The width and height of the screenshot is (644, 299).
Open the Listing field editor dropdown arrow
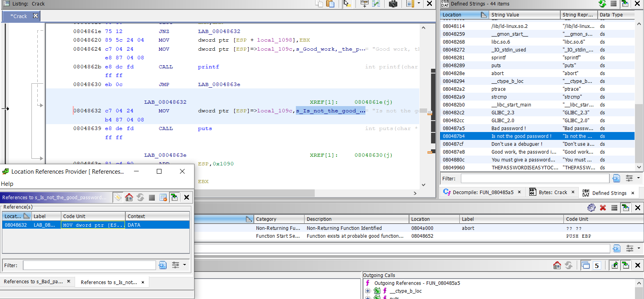419,4
